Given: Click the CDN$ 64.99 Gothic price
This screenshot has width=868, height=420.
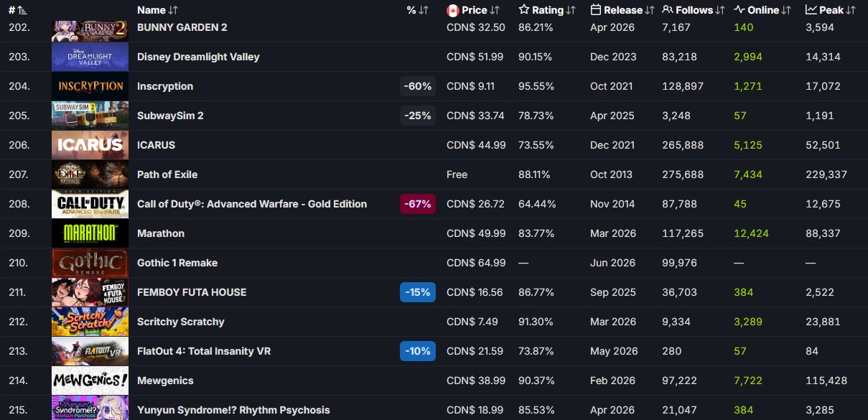Looking at the screenshot, I should click(476, 263).
